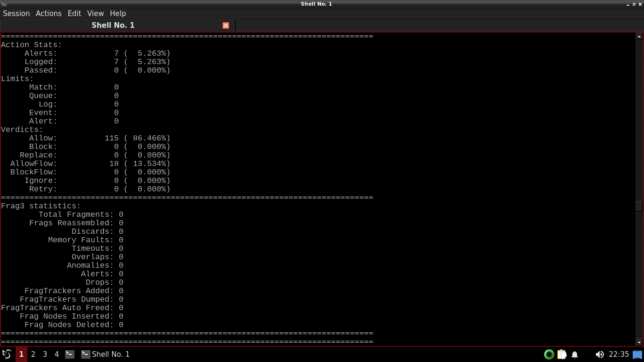Open the Kali applications menu icon
This screenshot has width=644, height=362.
pos(7,354)
